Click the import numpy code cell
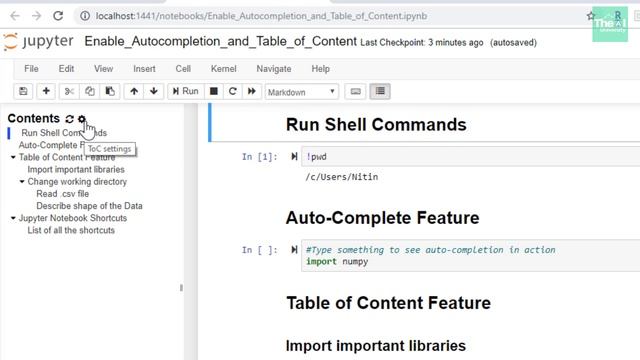 tap(471, 256)
